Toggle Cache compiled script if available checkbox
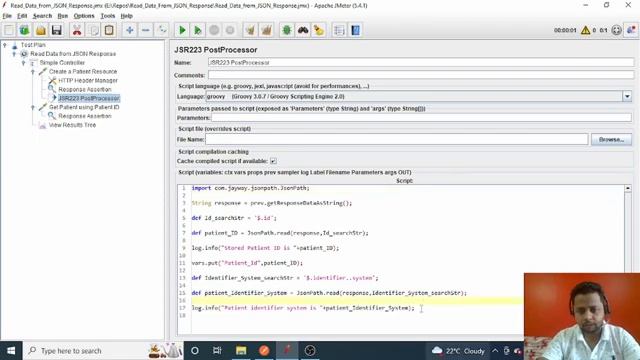 point(273,161)
